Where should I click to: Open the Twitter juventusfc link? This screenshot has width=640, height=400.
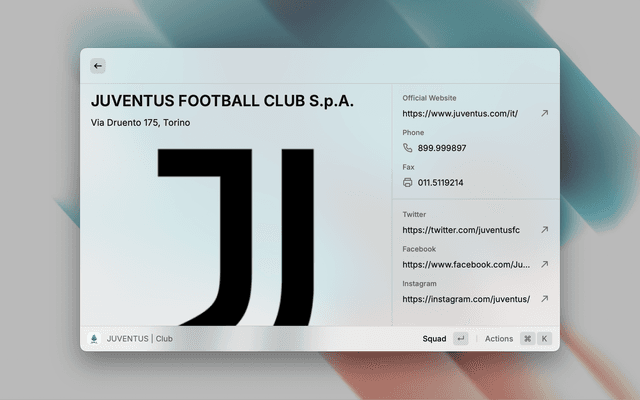[461, 230]
